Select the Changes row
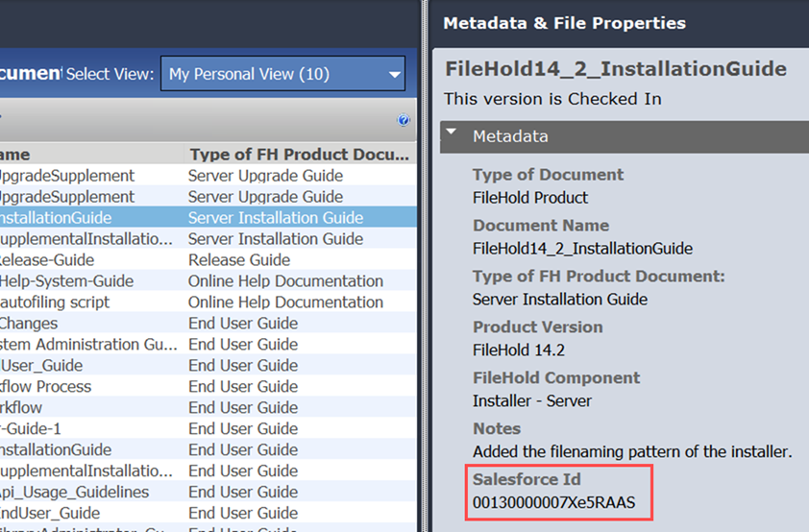The image size is (809, 532). click(x=208, y=324)
